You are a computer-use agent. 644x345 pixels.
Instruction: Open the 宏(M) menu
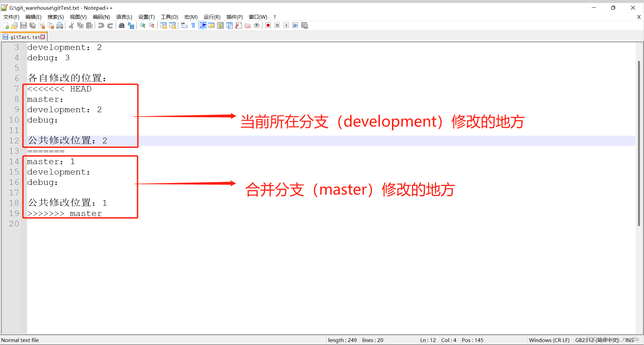click(x=191, y=17)
